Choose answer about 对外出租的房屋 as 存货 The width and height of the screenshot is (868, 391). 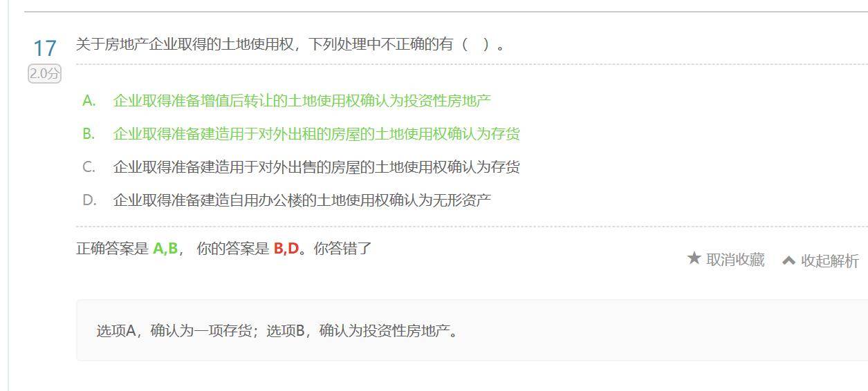[x=317, y=133]
